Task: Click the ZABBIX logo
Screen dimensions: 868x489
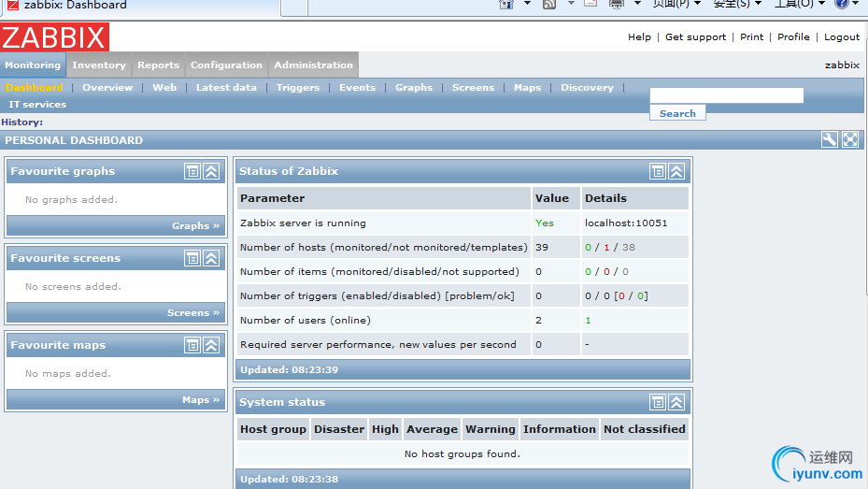Action: point(55,37)
